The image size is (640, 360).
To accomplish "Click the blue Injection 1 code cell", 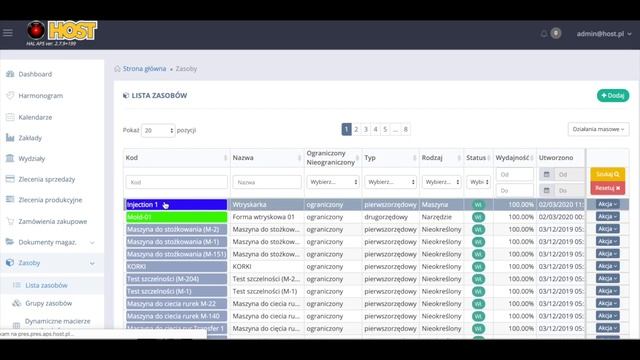I will tap(176, 204).
